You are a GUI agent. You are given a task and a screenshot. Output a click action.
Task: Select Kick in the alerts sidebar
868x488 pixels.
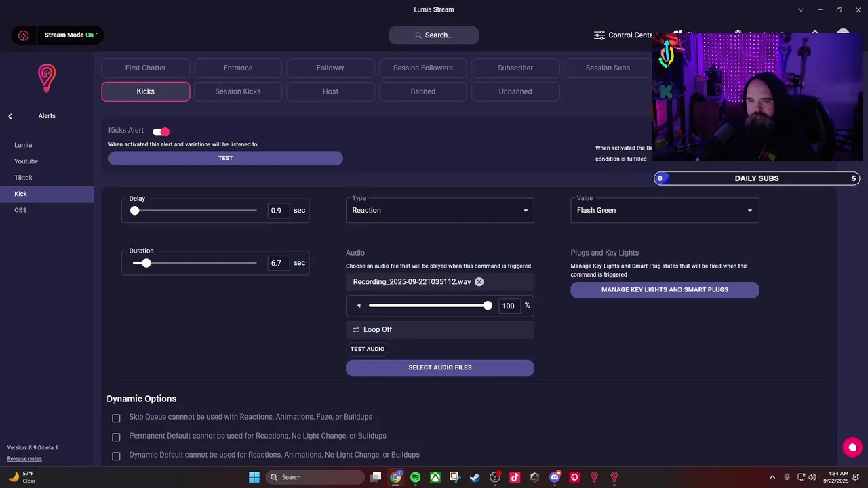(x=47, y=194)
